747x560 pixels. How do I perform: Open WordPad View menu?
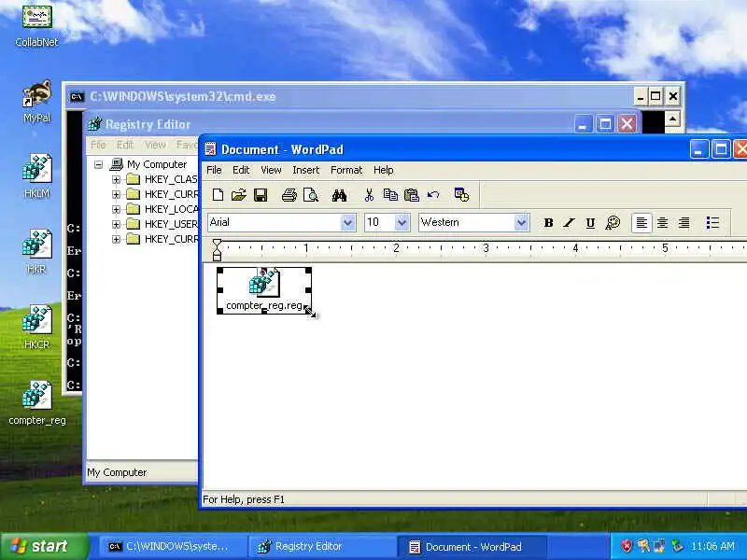(x=271, y=170)
